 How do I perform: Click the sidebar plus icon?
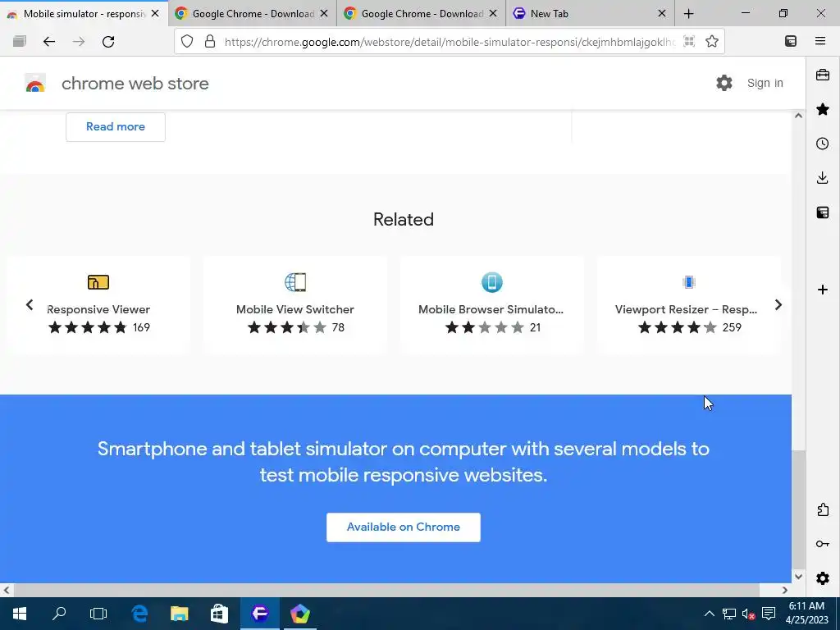pos(823,290)
